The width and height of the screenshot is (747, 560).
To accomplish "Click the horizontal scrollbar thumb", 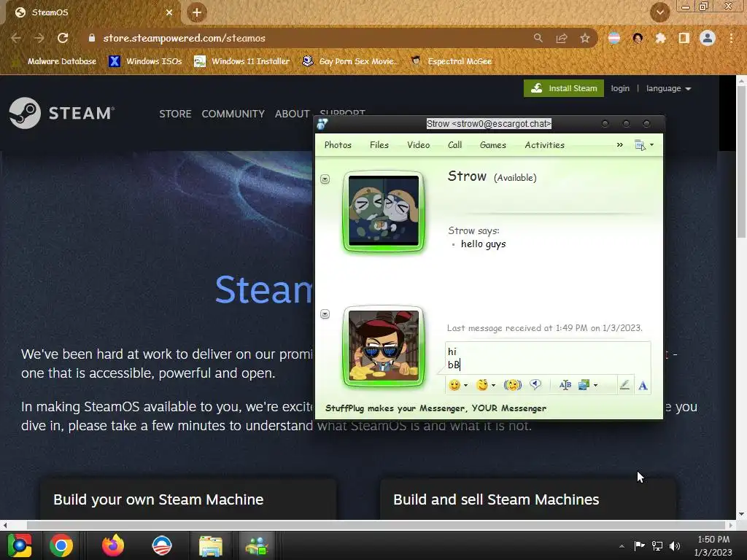I will [376, 525].
